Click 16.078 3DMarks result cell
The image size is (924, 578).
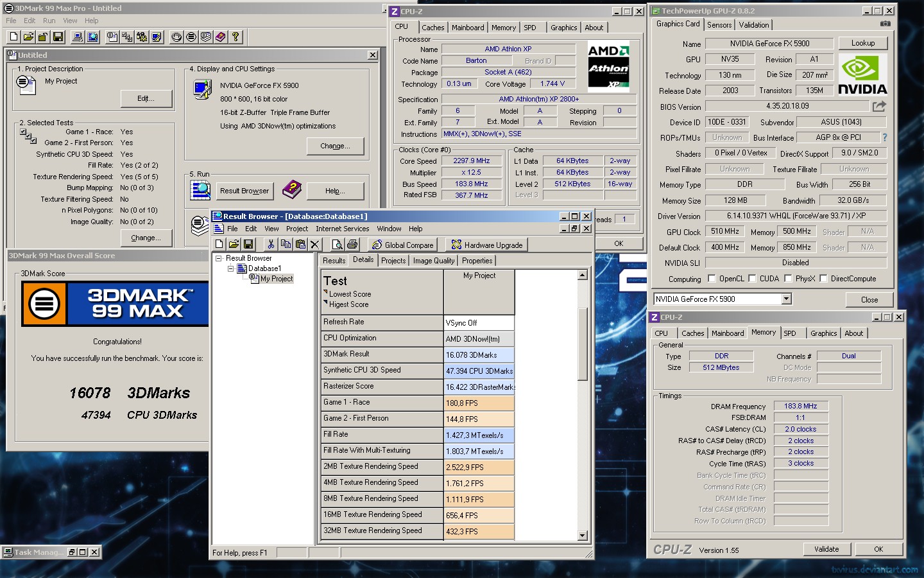[x=479, y=355]
